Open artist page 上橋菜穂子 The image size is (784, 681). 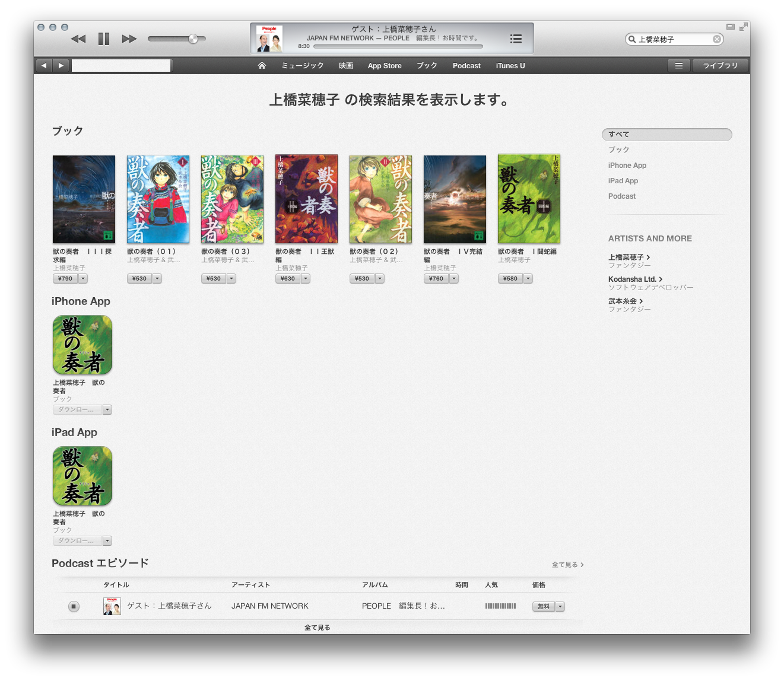coord(629,257)
